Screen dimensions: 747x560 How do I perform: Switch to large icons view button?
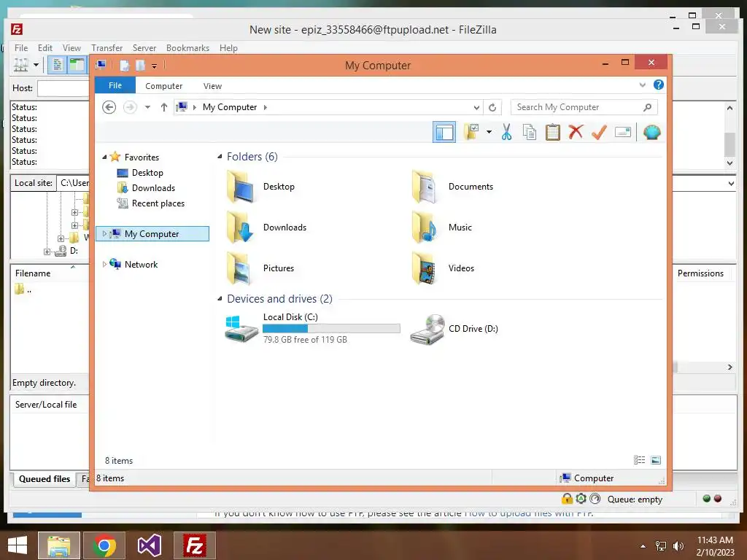pos(656,459)
